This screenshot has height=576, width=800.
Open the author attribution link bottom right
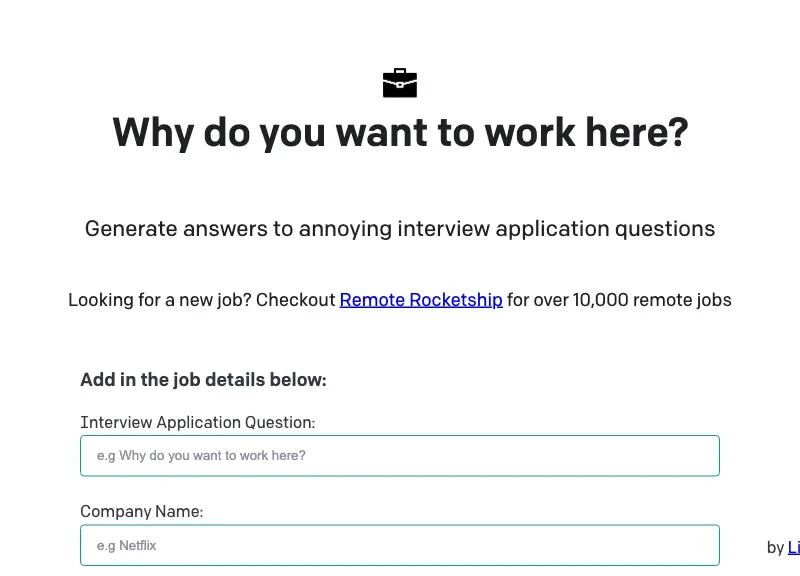point(793,547)
